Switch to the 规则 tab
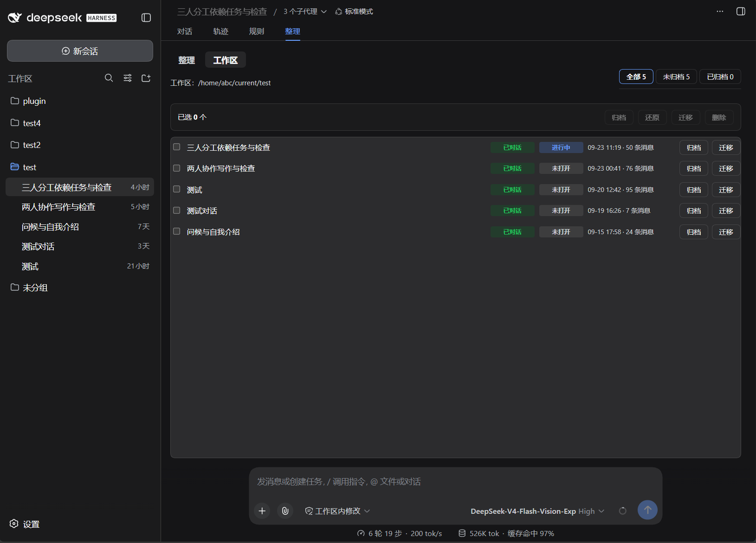Viewport: 756px width, 543px height. pos(257,31)
